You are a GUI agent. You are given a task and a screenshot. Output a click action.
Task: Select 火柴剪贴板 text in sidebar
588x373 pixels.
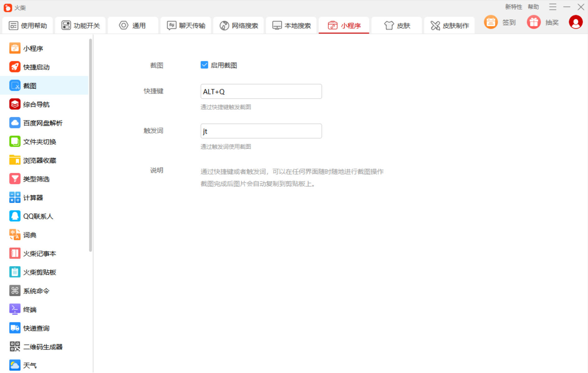[40, 272]
